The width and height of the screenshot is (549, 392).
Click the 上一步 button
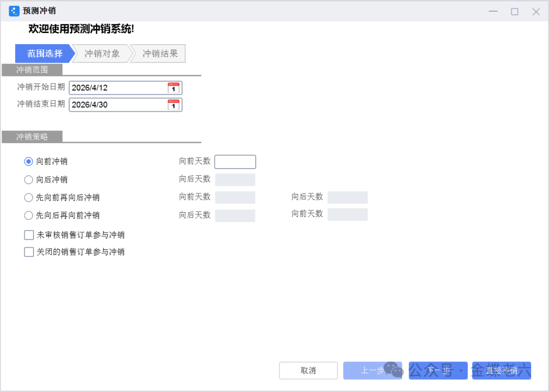click(x=372, y=371)
